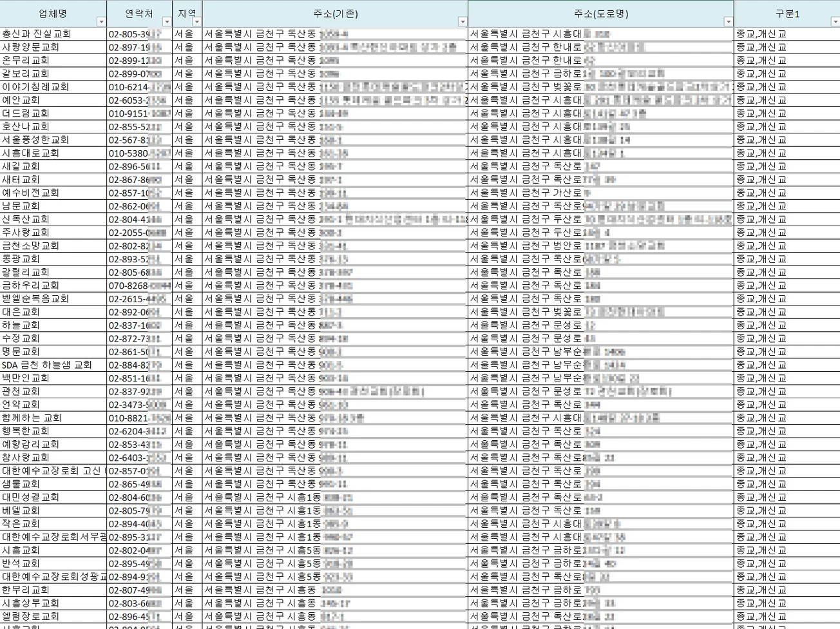Select the 더드림교회 cell
The height and width of the screenshot is (629, 840).
click(53, 113)
